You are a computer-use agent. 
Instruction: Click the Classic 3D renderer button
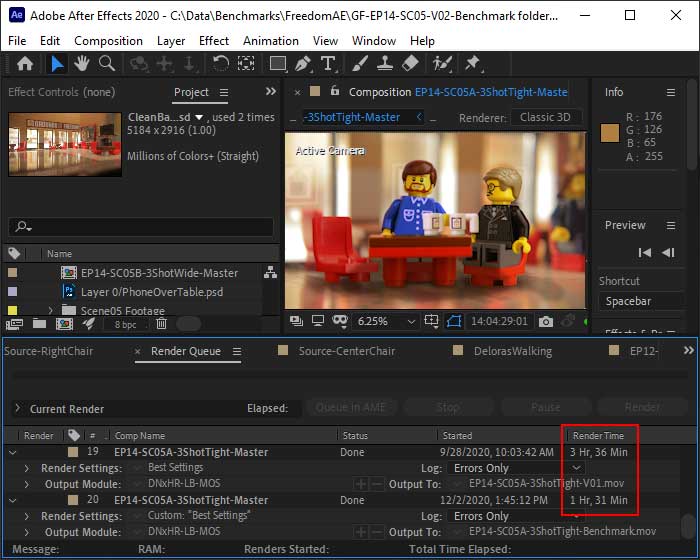pos(547,117)
